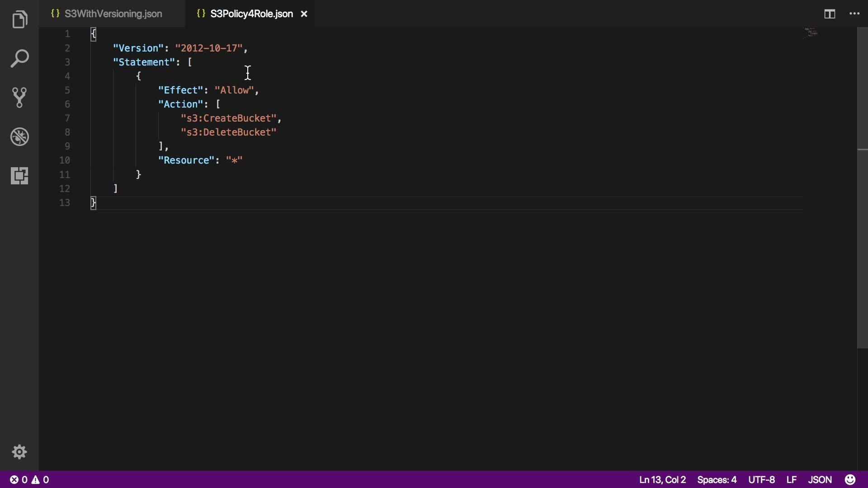The image size is (868, 488).
Task: Split the editor side by side
Action: coord(830,14)
